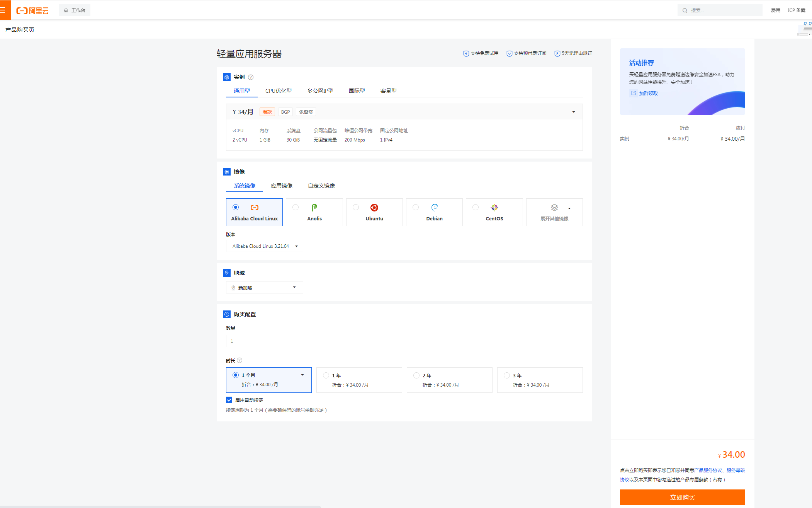Switch to the CPU优化型 instance tab
This screenshot has width=812, height=508.
(279, 90)
